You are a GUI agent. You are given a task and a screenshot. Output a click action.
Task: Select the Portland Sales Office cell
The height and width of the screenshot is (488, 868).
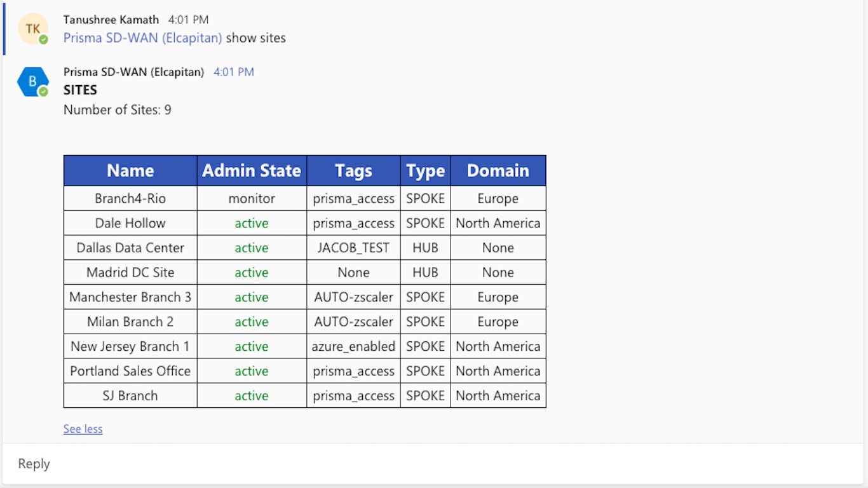point(130,371)
